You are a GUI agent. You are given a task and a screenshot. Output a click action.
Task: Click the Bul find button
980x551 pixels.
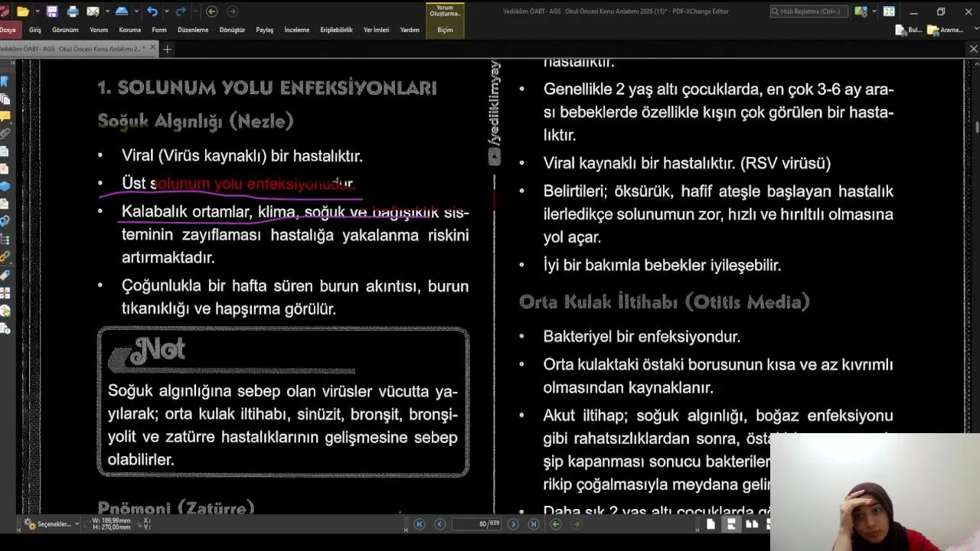[909, 30]
